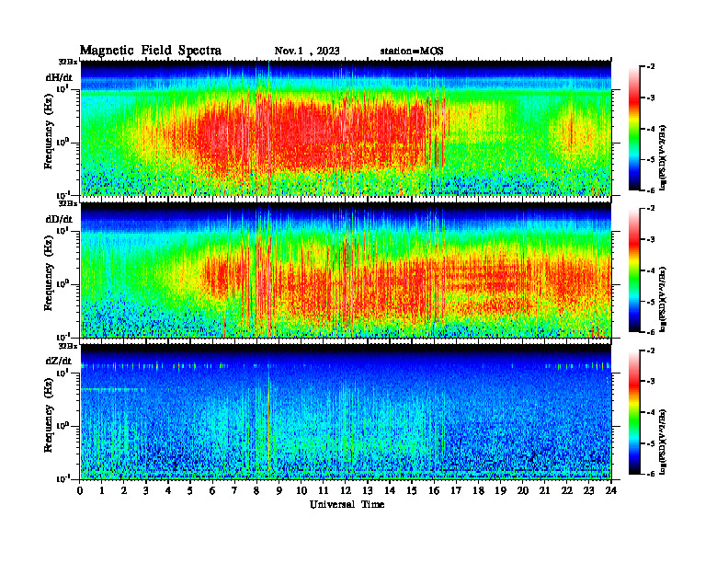Click the "10" hour tick label
The height and width of the screenshot is (563, 728).
[301, 490]
